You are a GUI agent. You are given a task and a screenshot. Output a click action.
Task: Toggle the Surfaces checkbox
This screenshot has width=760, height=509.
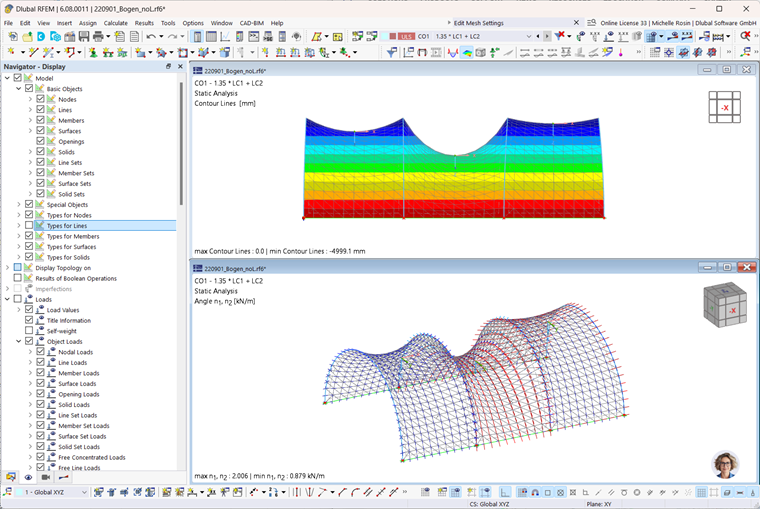pos(40,130)
